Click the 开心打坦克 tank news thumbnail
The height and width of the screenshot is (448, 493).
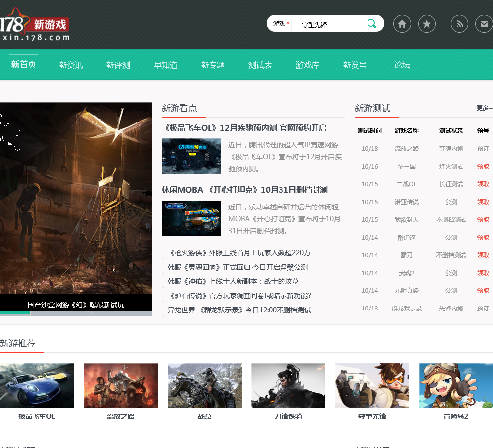191,218
